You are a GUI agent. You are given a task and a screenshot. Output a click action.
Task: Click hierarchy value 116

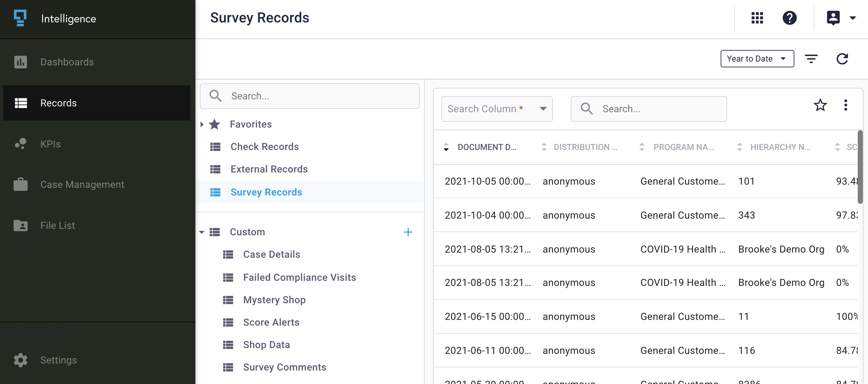click(x=746, y=351)
